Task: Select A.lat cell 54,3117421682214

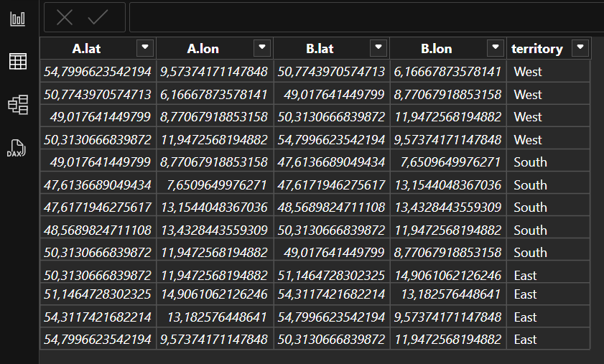Action: click(98, 317)
